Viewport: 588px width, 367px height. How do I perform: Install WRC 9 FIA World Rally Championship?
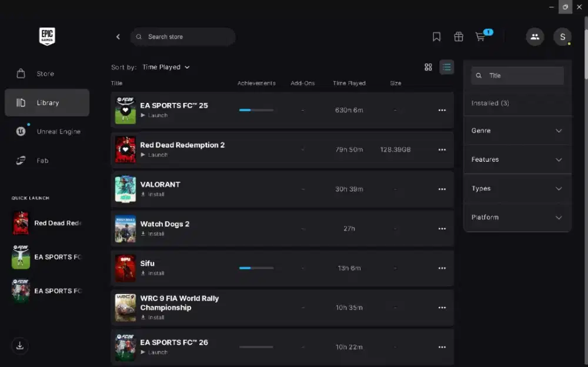tap(153, 318)
